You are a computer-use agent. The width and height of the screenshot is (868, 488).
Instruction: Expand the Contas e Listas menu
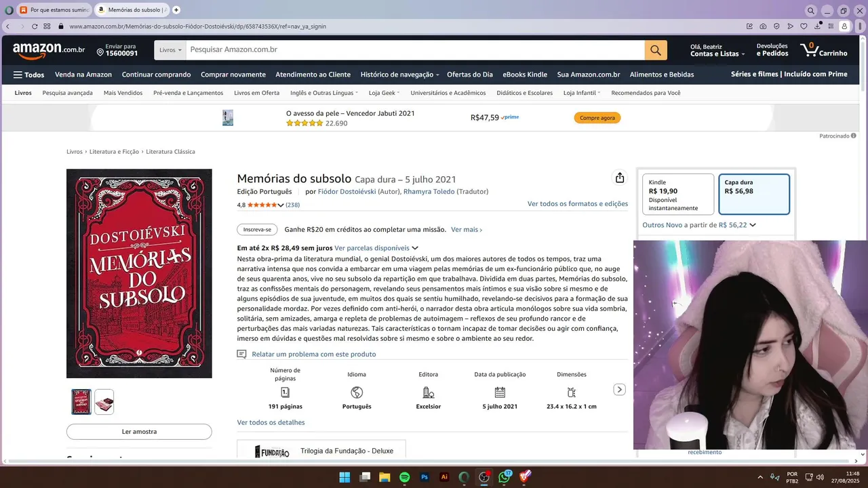tap(717, 50)
